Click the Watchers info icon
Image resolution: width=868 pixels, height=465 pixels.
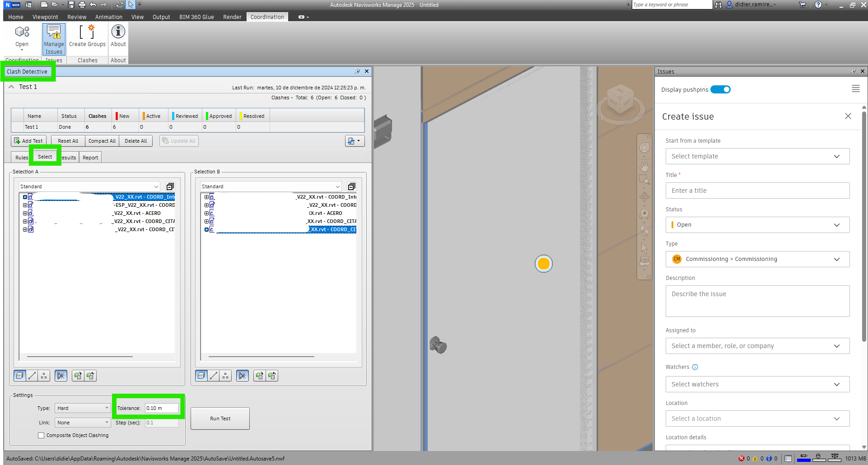click(x=695, y=367)
